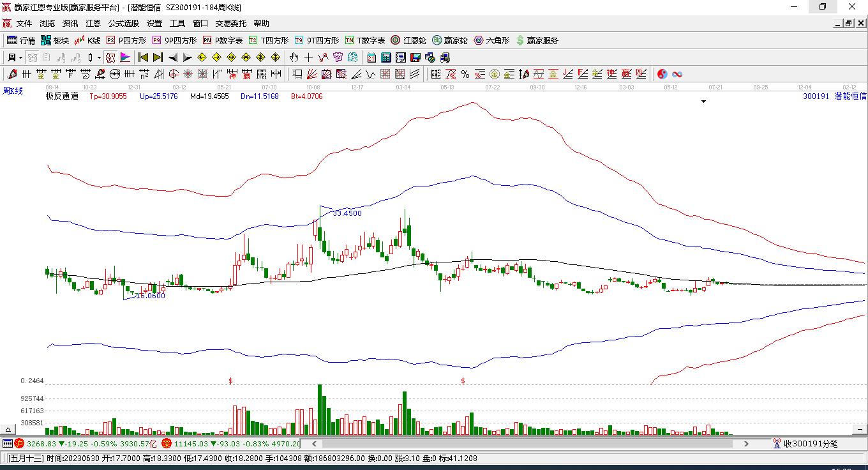
Task: Click the 33.4500 high price label
Action: [347, 213]
